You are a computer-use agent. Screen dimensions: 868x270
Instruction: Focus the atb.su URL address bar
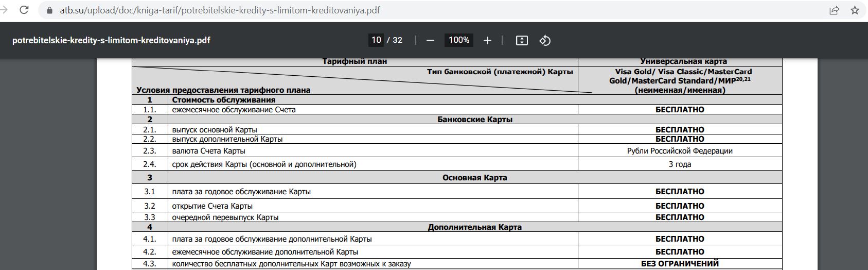click(x=219, y=10)
